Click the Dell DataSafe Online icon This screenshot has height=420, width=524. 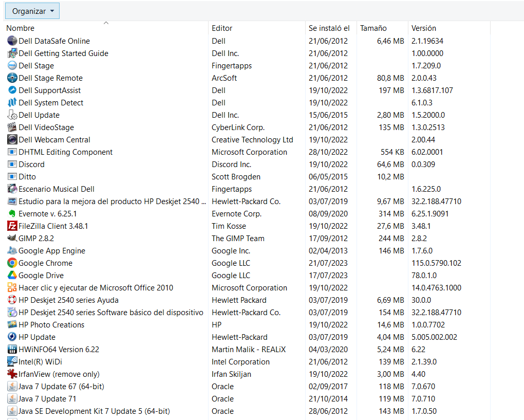pos(12,41)
